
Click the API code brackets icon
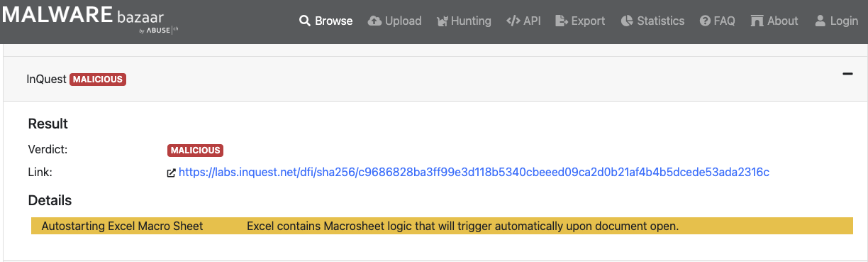tap(513, 21)
